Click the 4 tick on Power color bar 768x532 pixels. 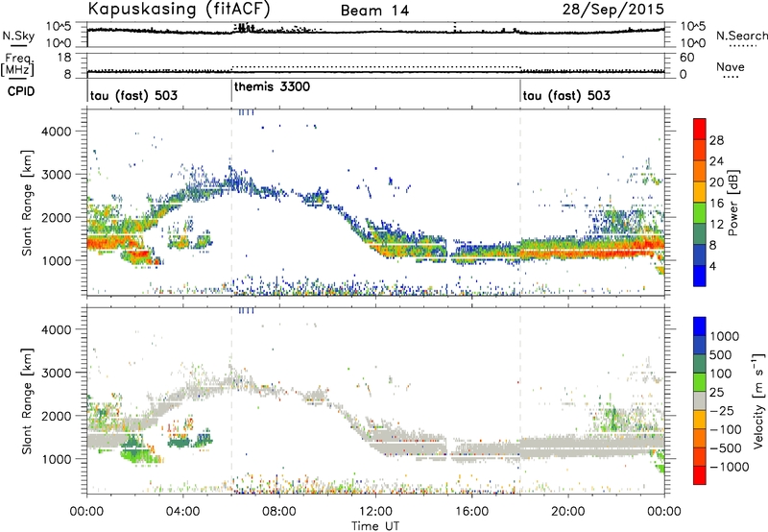tap(713, 266)
